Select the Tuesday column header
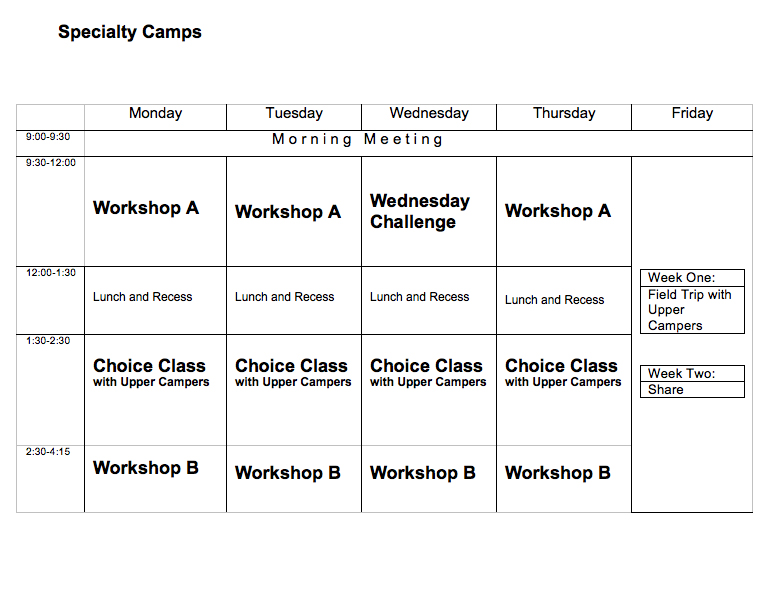 pyautogui.click(x=294, y=114)
